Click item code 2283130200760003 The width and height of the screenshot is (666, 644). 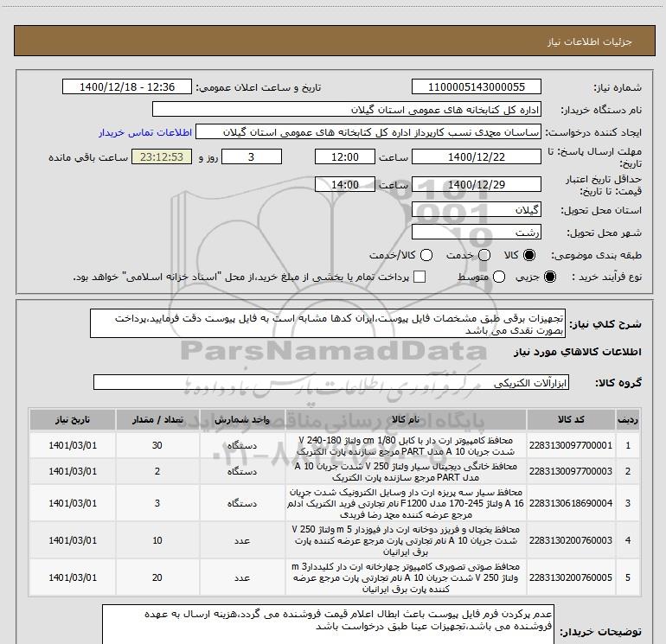(571, 540)
